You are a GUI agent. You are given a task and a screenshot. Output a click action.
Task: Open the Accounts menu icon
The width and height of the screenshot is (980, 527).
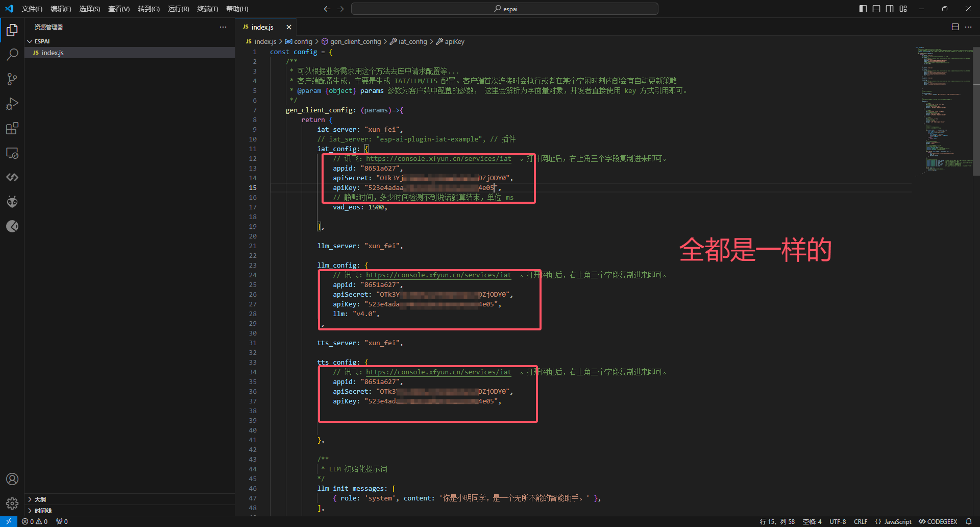(x=12, y=479)
